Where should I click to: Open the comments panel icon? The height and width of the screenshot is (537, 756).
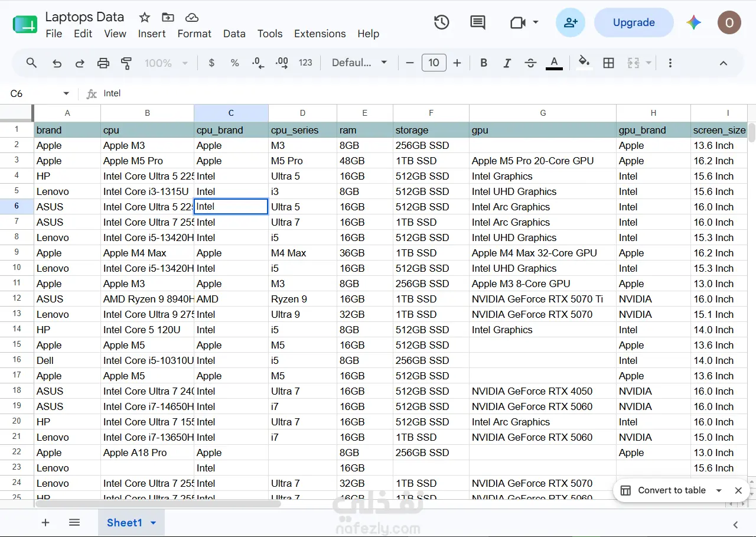tap(477, 22)
